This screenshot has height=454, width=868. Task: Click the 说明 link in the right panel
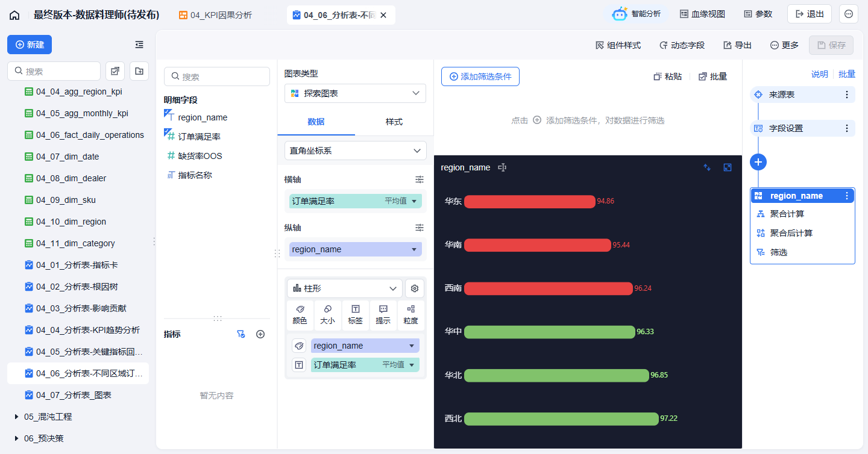point(820,74)
